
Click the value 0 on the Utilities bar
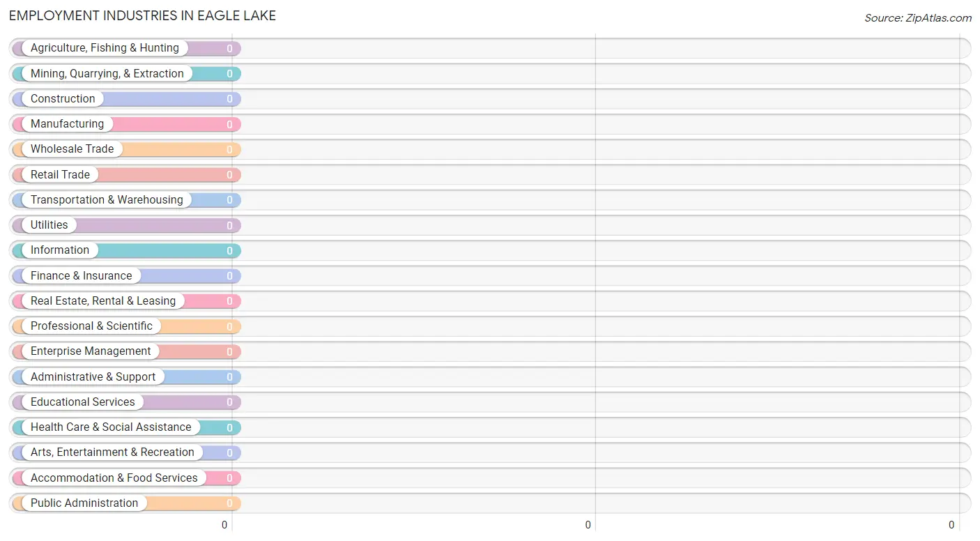tap(229, 225)
